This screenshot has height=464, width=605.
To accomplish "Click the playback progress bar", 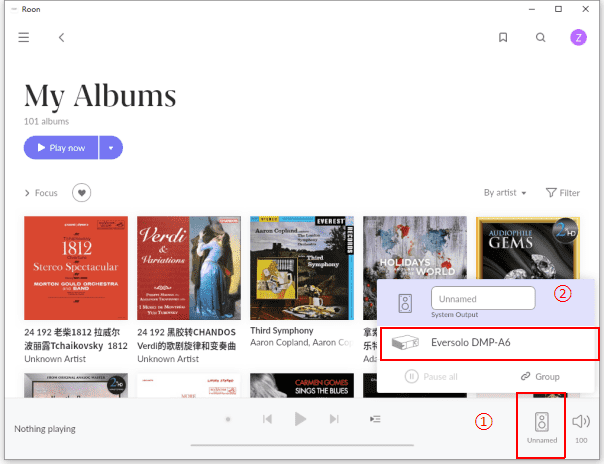I will point(302,445).
